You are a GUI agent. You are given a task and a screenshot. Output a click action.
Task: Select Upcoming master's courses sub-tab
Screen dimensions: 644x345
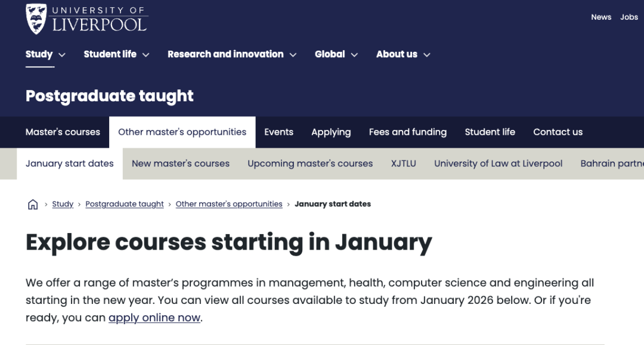[x=310, y=164]
